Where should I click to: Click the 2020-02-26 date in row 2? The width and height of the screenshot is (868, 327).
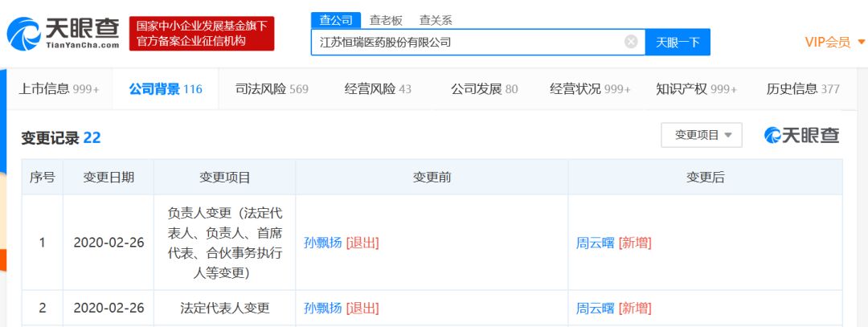108,308
